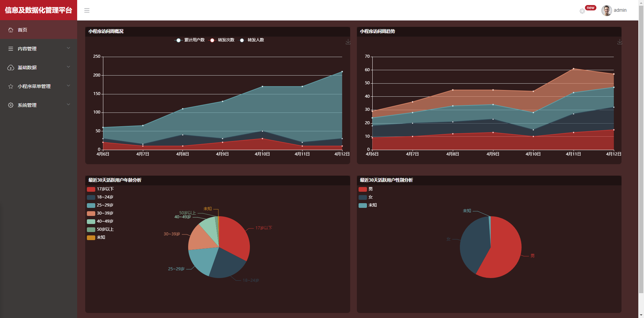Toggle the 转发次数 series in legend
Viewport: 644px width, 318px height.
click(x=221, y=40)
